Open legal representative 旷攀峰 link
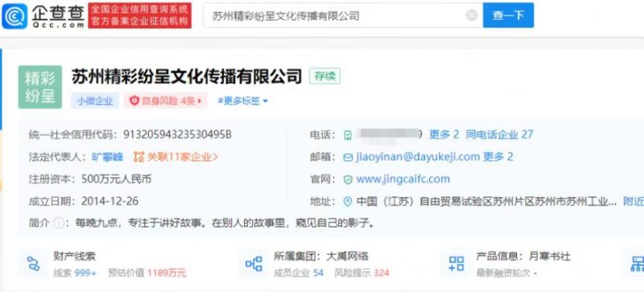This screenshot has width=644, height=292. pyautogui.click(x=107, y=157)
